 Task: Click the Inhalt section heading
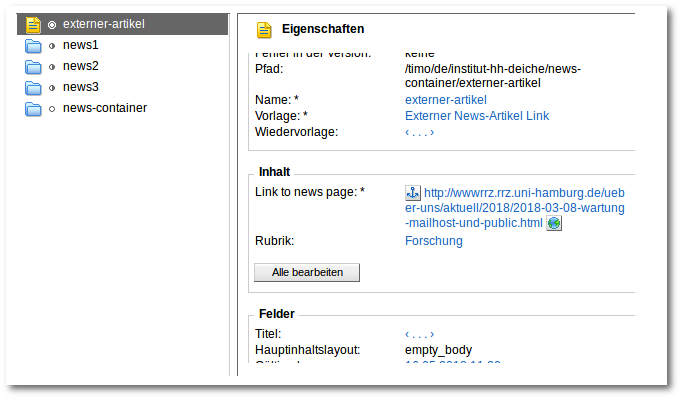pos(274,172)
